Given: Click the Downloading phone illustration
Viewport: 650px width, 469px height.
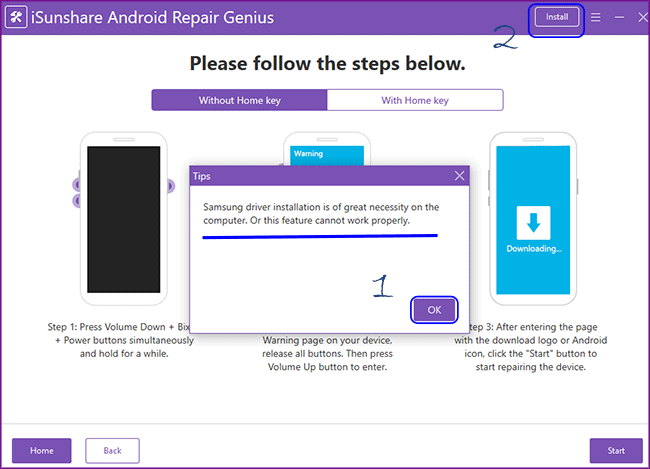Looking at the screenshot, I should point(533,219).
